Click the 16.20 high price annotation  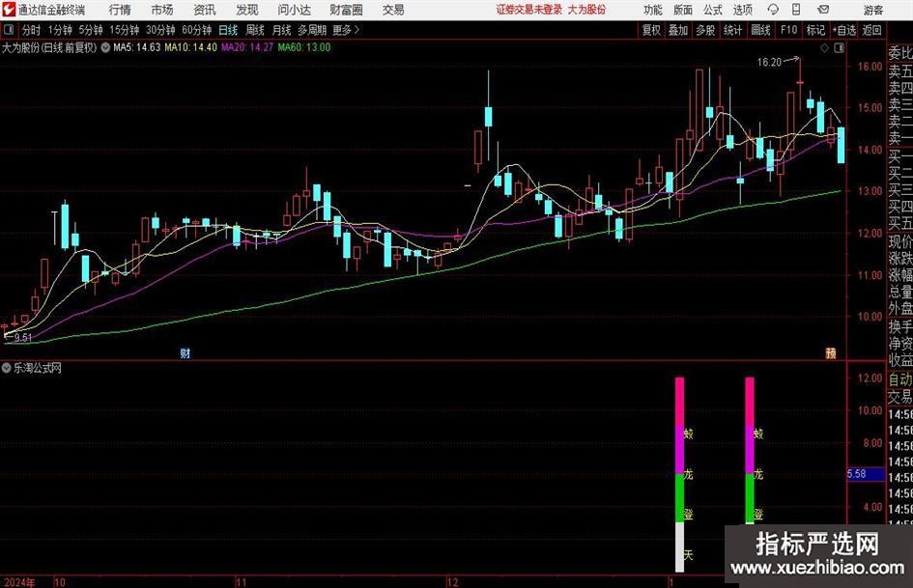pos(769,63)
